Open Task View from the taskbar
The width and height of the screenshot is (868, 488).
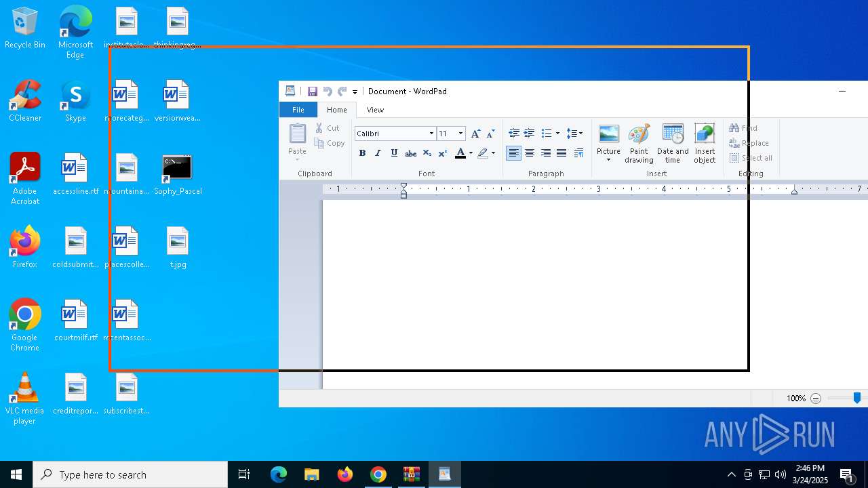[x=244, y=474]
